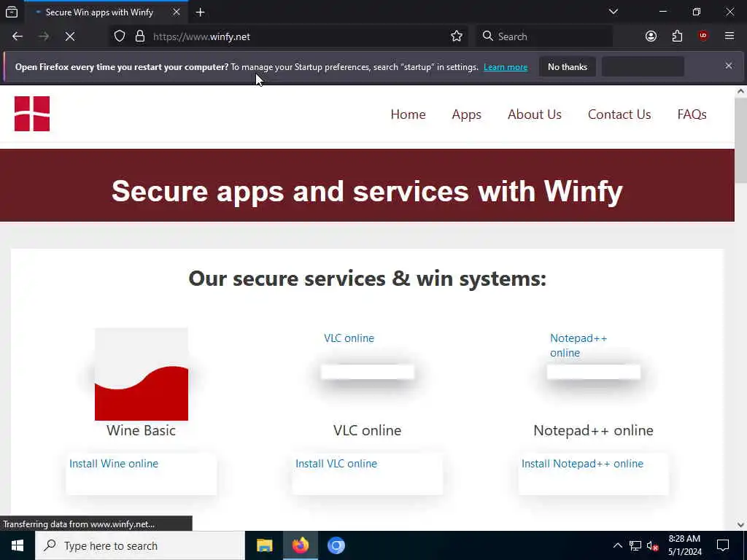
Task: Open the Apps menu item
Action: (466, 114)
